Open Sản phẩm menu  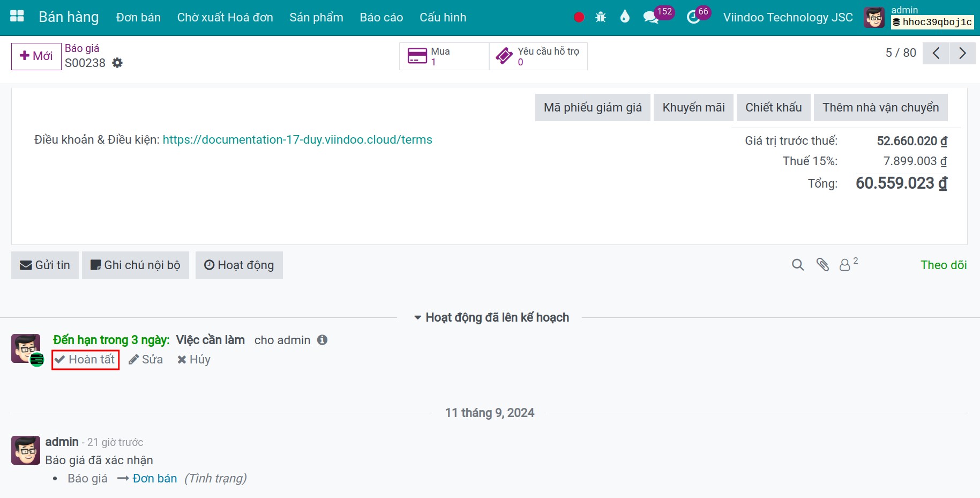pos(316,17)
